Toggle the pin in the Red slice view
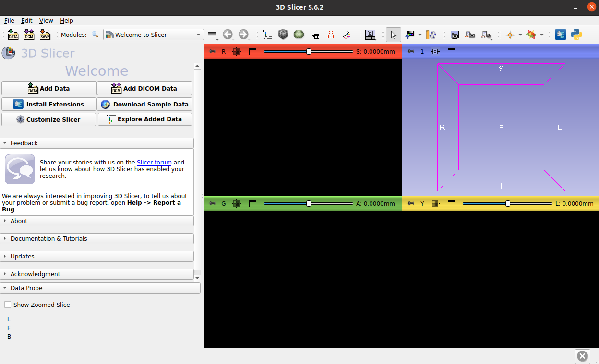 (211, 51)
